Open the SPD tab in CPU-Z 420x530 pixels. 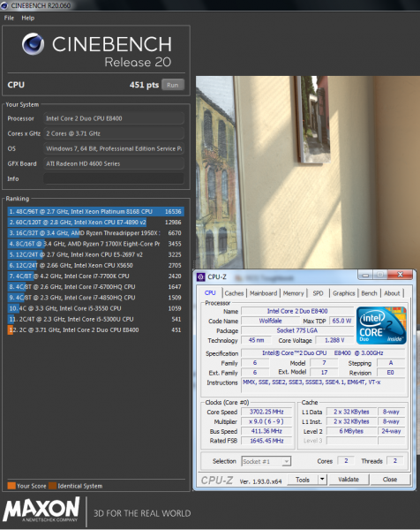coord(318,293)
